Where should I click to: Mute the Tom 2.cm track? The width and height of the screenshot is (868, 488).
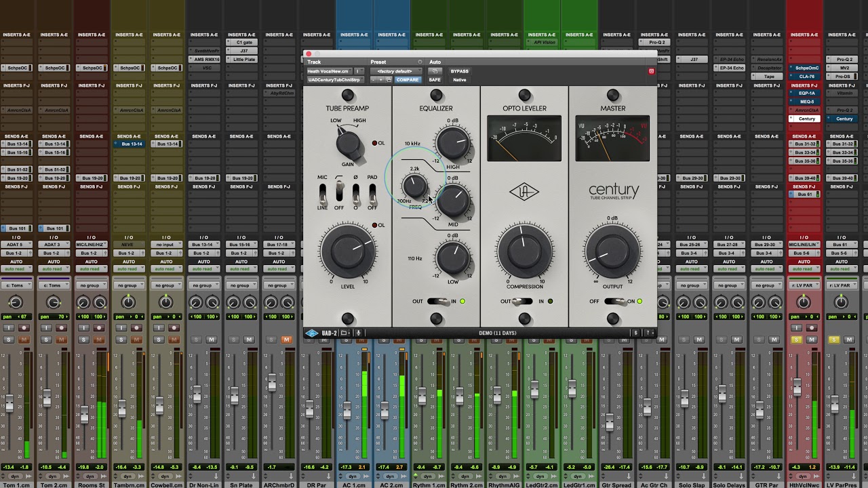tap(62, 340)
